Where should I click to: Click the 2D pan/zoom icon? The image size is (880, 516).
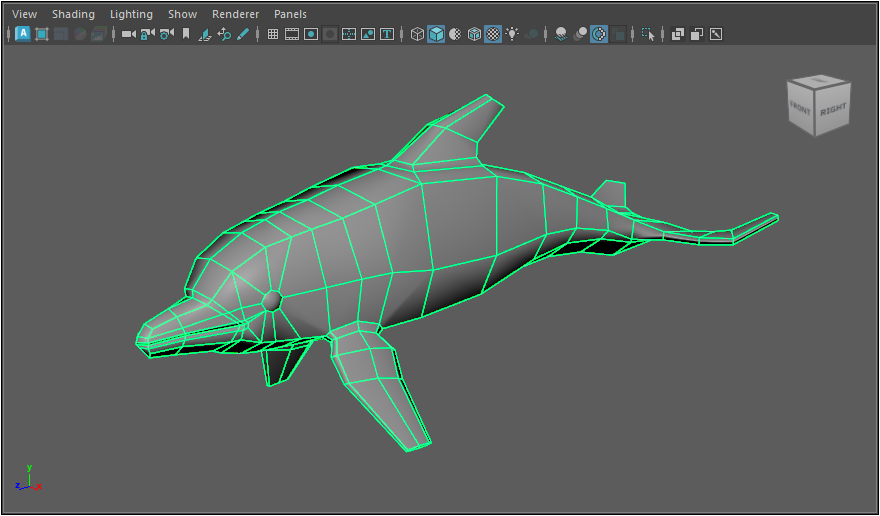(224, 34)
